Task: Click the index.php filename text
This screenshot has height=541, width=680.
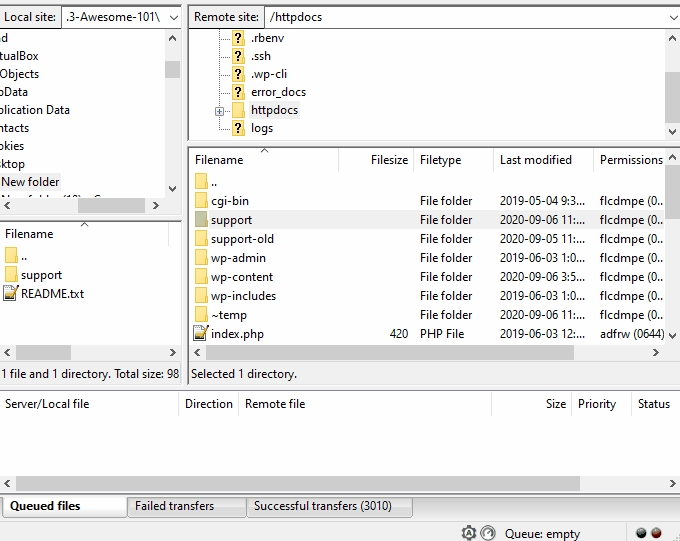Action: point(237,334)
